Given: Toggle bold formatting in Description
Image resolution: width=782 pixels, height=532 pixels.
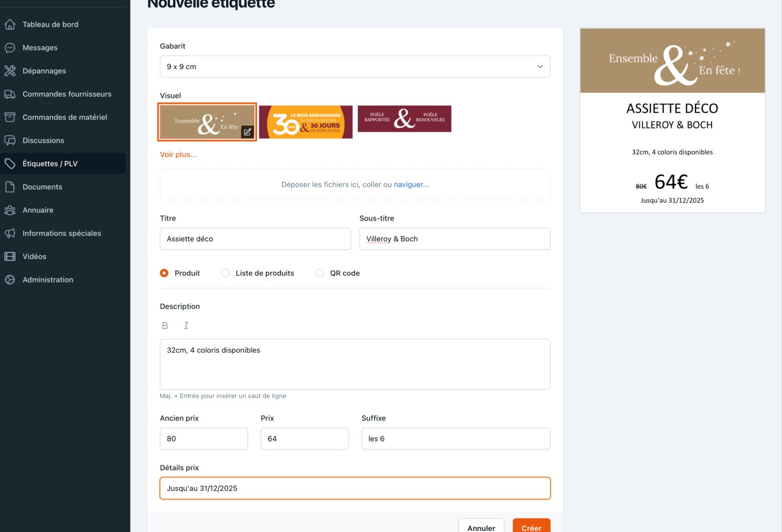Looking at the screenshot, I should [x=165, y=326].
